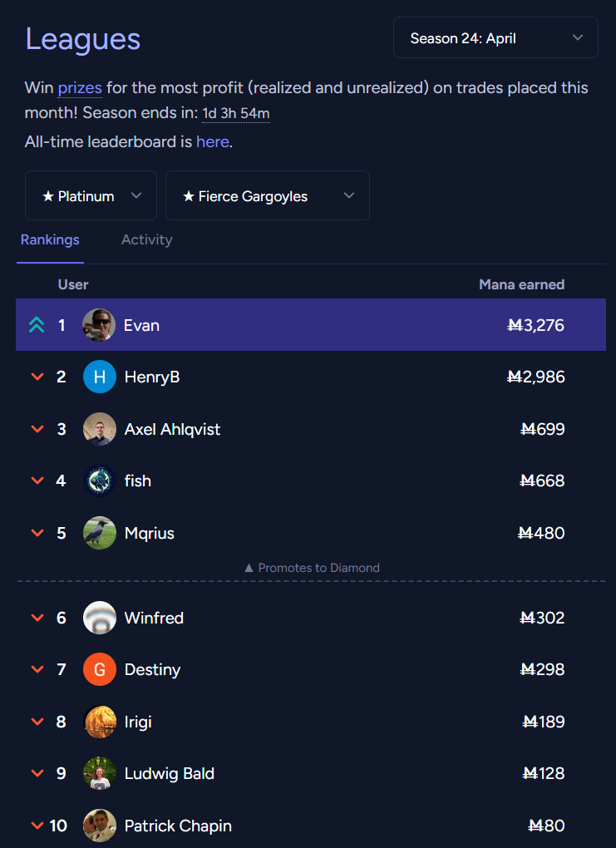Screen dimensions: 616x848
Task: Click HenryB's blue H avatar
Action: tap(99, 377)
